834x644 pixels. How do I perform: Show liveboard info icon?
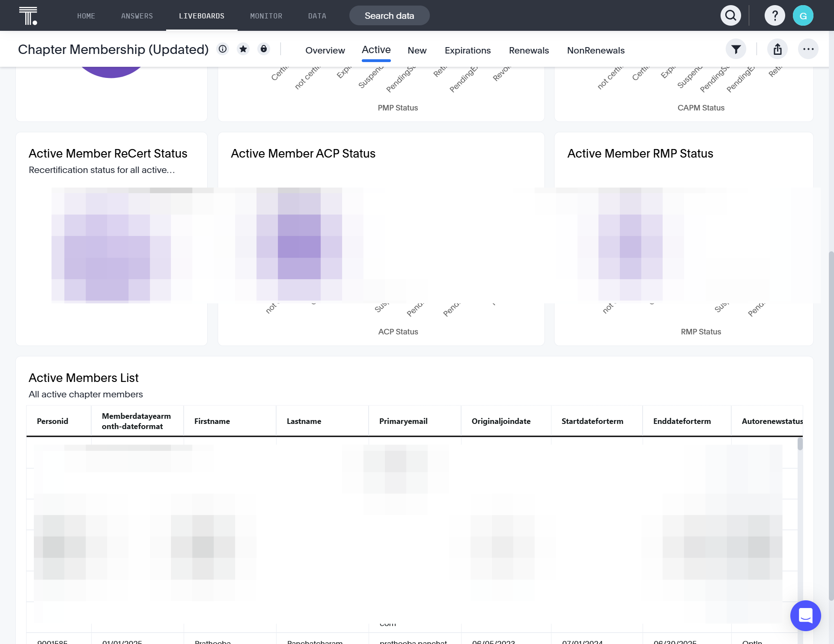[223, 49]
